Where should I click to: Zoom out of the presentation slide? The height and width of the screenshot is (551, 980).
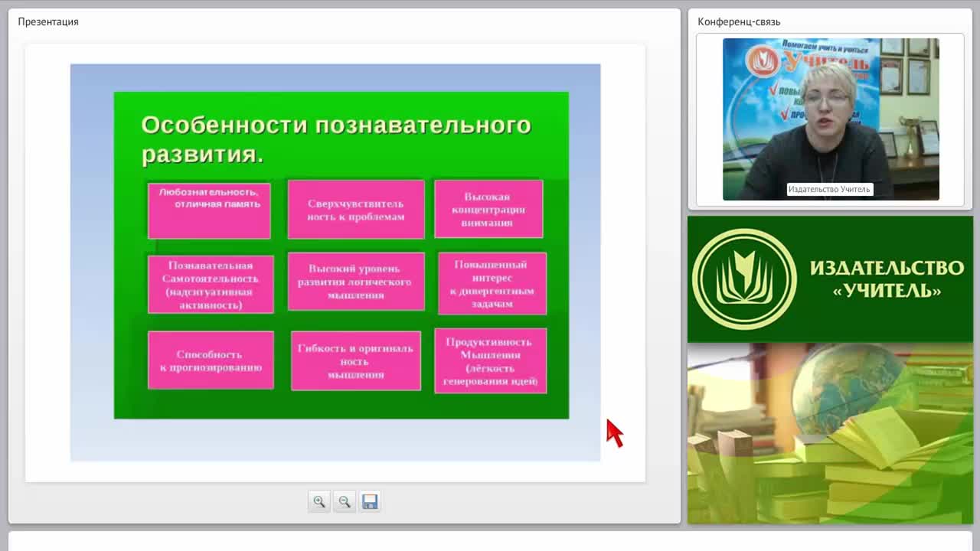click(x=345, y=502)
